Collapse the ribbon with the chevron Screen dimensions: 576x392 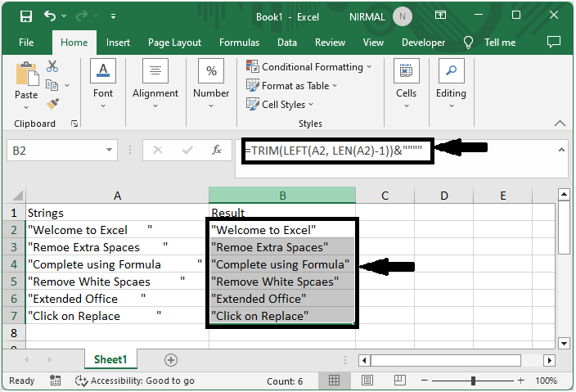tap(560, 124)
